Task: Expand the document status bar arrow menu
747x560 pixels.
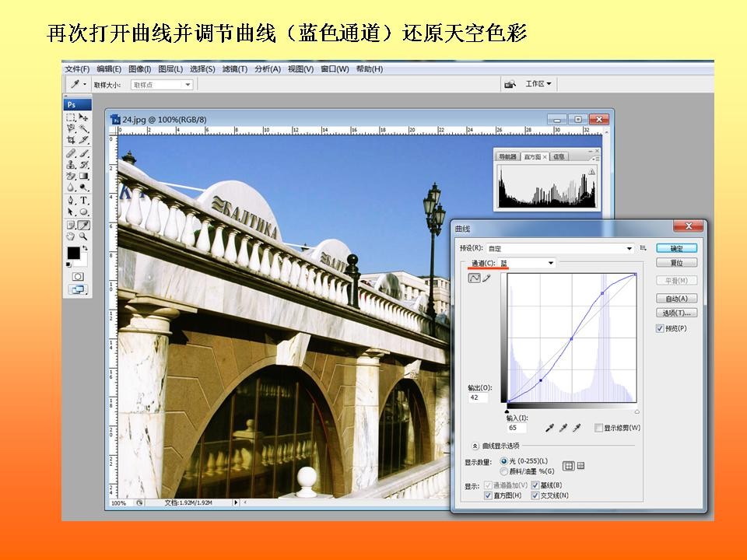Action: (x=236, y=502)
